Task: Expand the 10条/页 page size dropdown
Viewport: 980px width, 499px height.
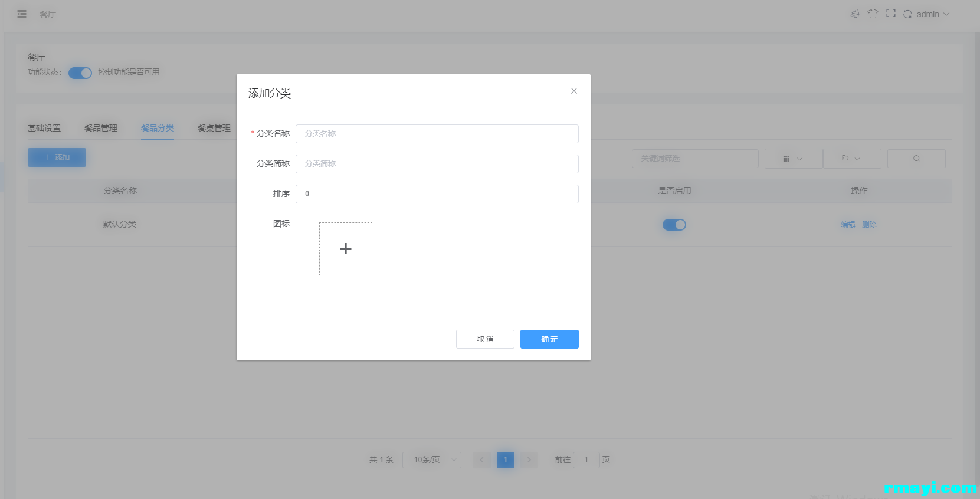Action: pos(431,460)
